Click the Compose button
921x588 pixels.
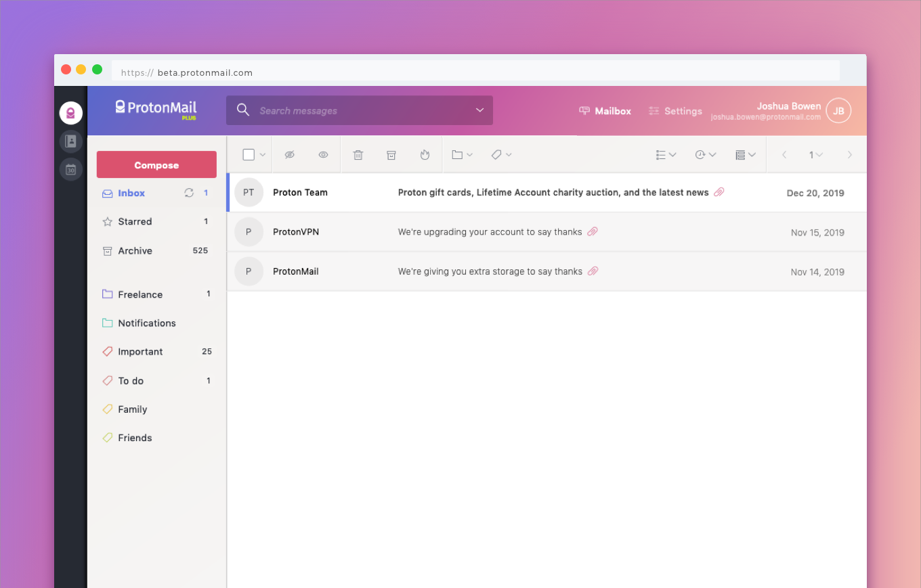point(156,165)
